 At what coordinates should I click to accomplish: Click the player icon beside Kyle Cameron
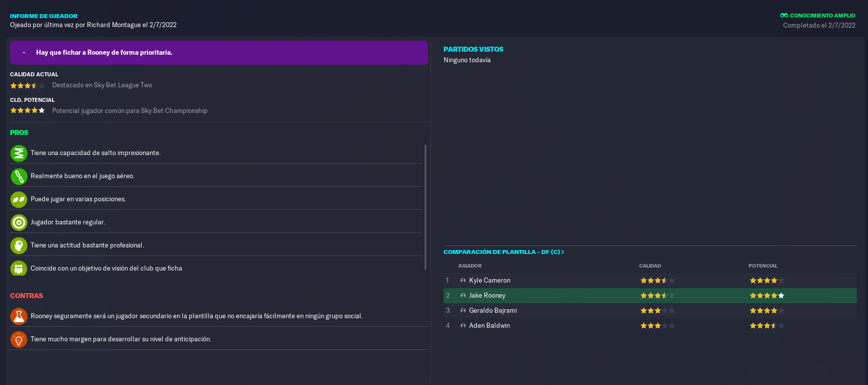point(463,281)
